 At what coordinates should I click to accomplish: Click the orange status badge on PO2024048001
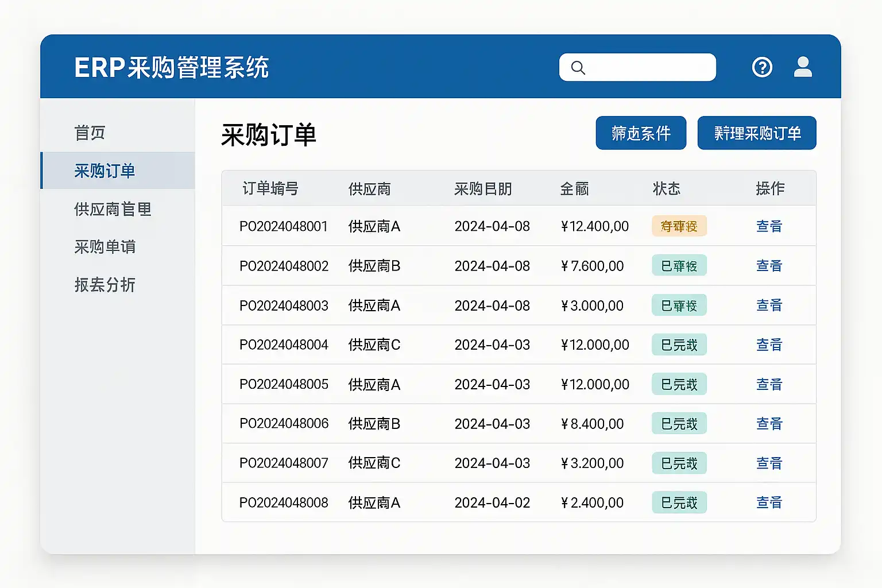[x=679, y=226]
